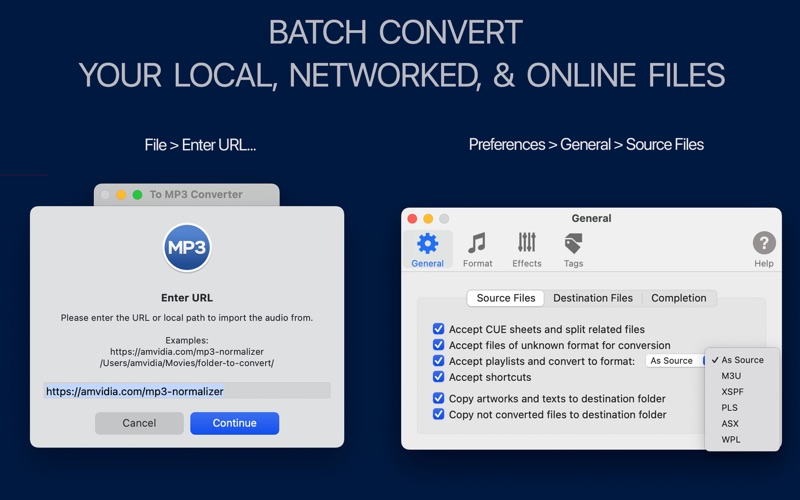This screenshot has height=500, width=800.
Task: Select As Source in the format menu
Action: (x=742, y=360)
